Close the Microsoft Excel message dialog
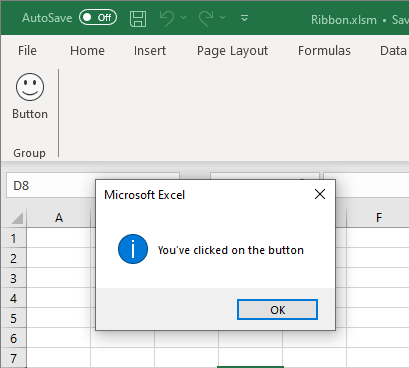The height and width of the screenshot is (368, 409). (320, 194)
